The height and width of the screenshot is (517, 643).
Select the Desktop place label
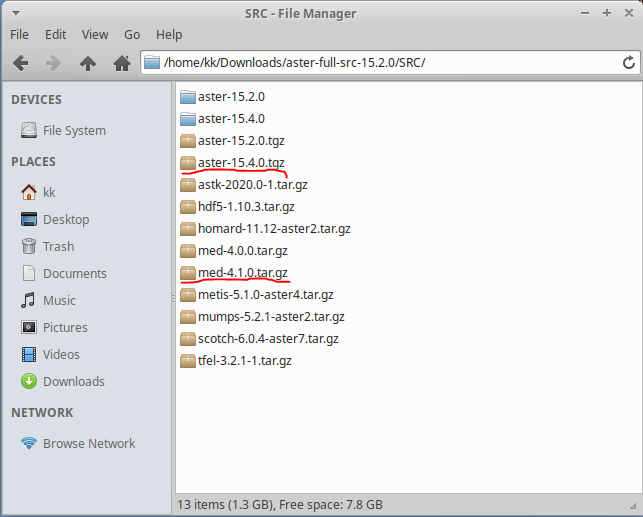point(66,220)
